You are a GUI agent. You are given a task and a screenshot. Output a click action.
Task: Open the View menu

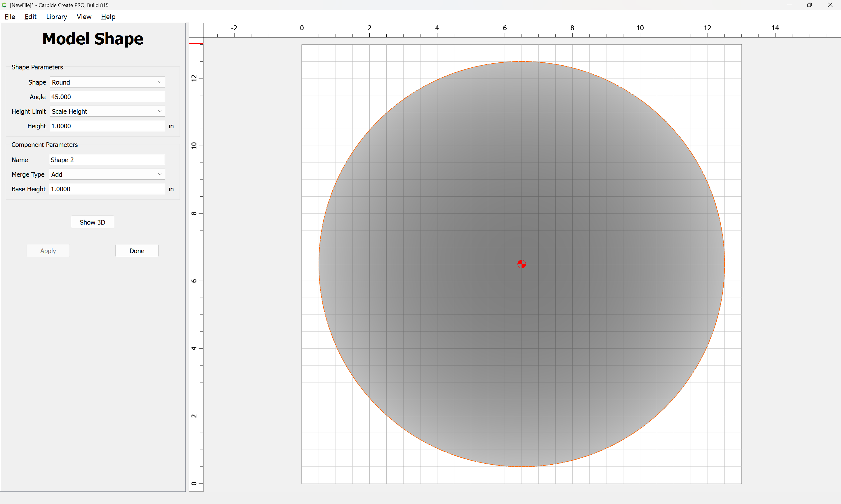(x=84, y=17)
